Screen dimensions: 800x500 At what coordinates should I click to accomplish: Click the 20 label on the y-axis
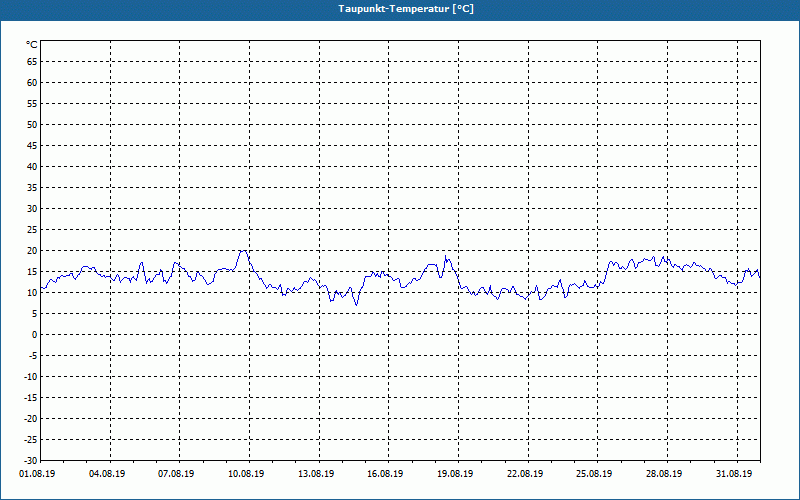(32, 251)
